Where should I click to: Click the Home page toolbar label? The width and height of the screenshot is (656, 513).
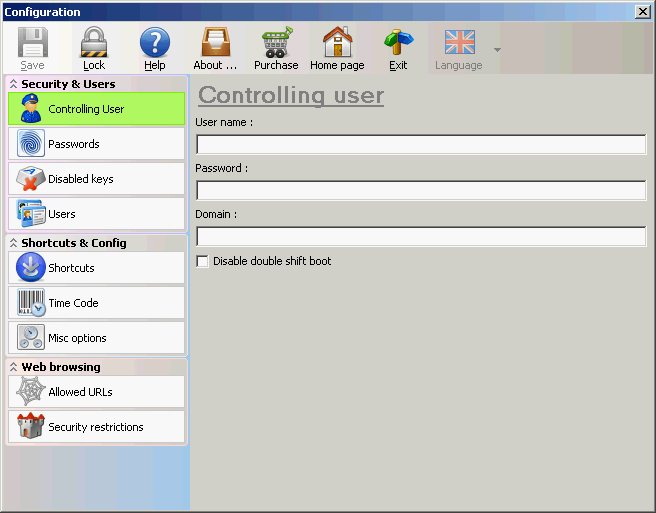[x=337, y=65]
